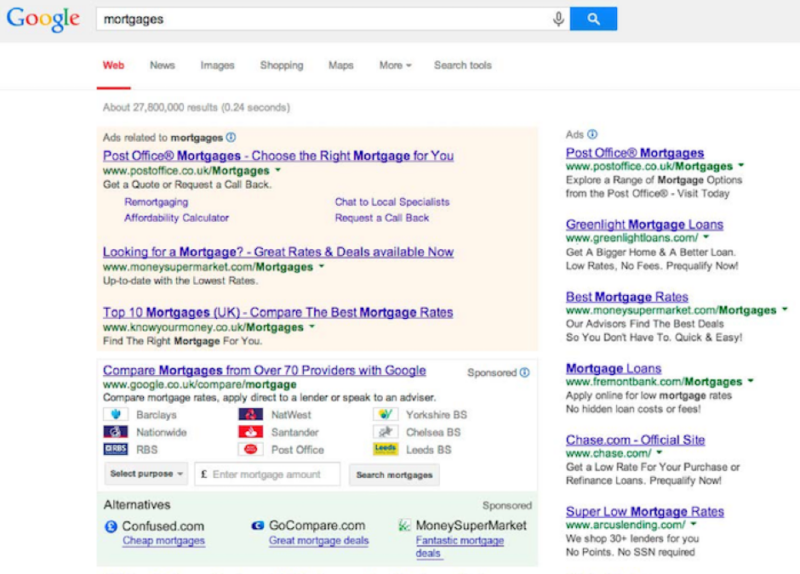The width and height of the screenshot is (800, 574).
Task: Open 'Request a Call Back' sitelink
Action: point(382,218)
